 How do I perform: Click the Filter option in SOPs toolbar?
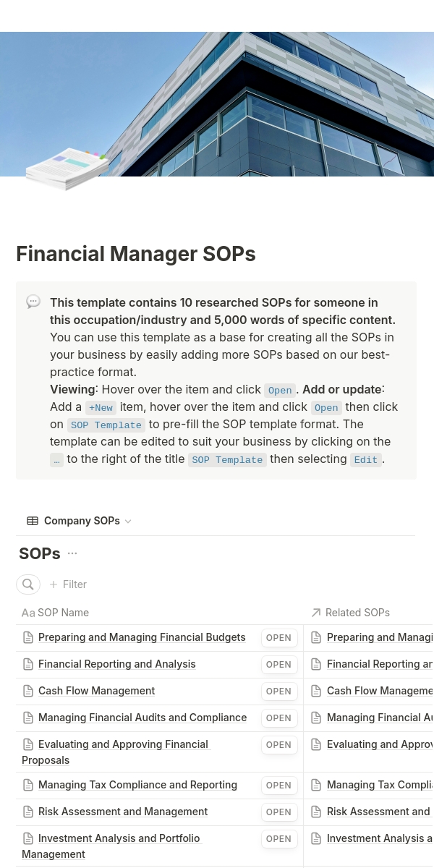75,584
